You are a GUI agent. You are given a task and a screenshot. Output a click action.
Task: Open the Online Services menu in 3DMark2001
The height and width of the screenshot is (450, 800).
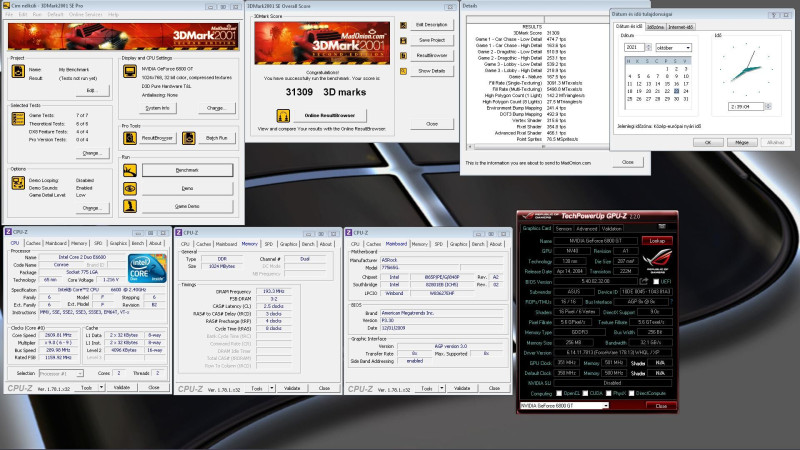(x=86, y=14)
